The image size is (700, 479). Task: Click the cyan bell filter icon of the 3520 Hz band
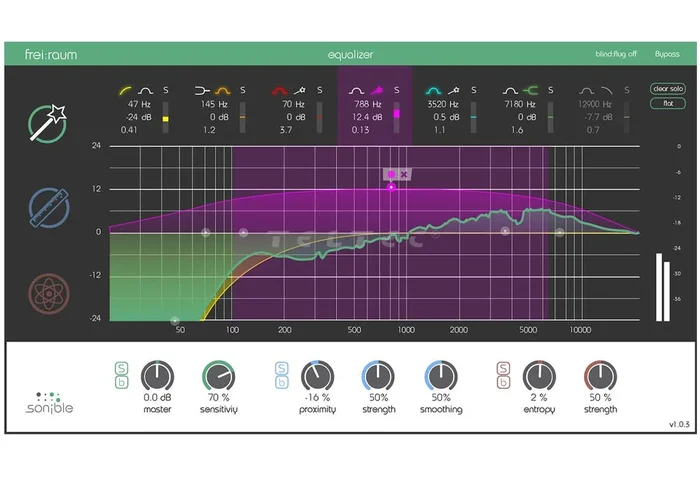point(433,91)
